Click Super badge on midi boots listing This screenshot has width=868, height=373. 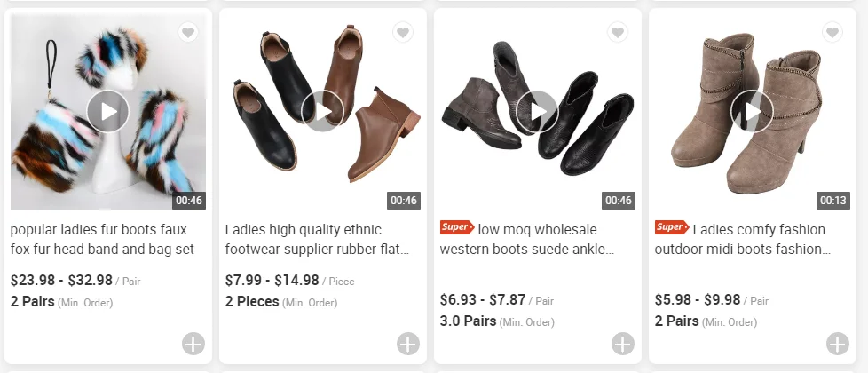(671, 228)
